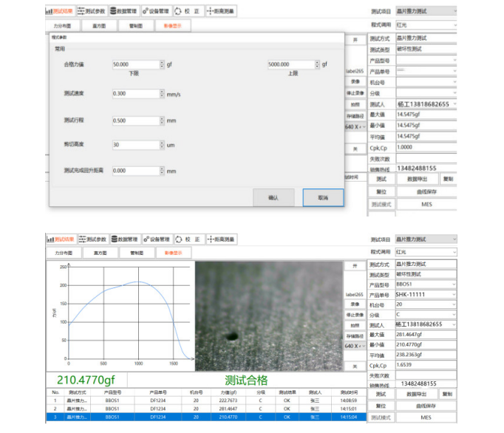The image size is (504, 433).
Task: Click the 测试速度 spinner arrows in dialog
Action: click(x=162, y=94)
